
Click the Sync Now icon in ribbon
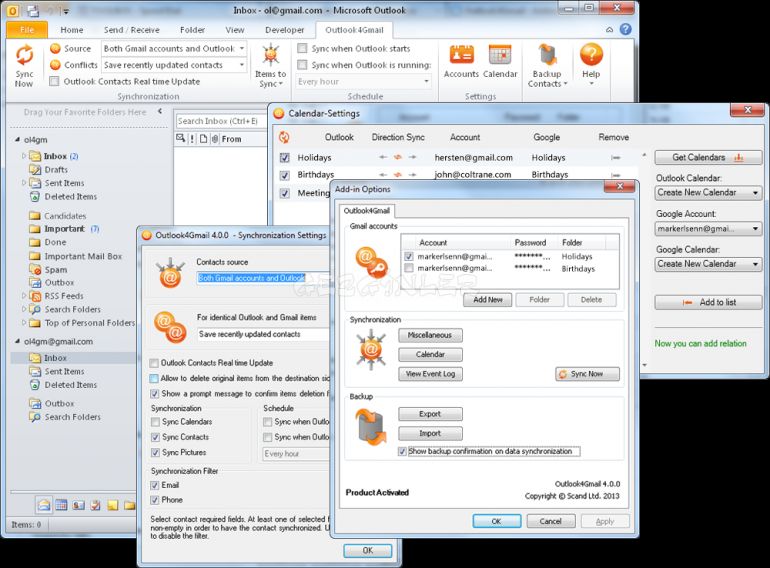pyautogui.click(x=24, y=55)
